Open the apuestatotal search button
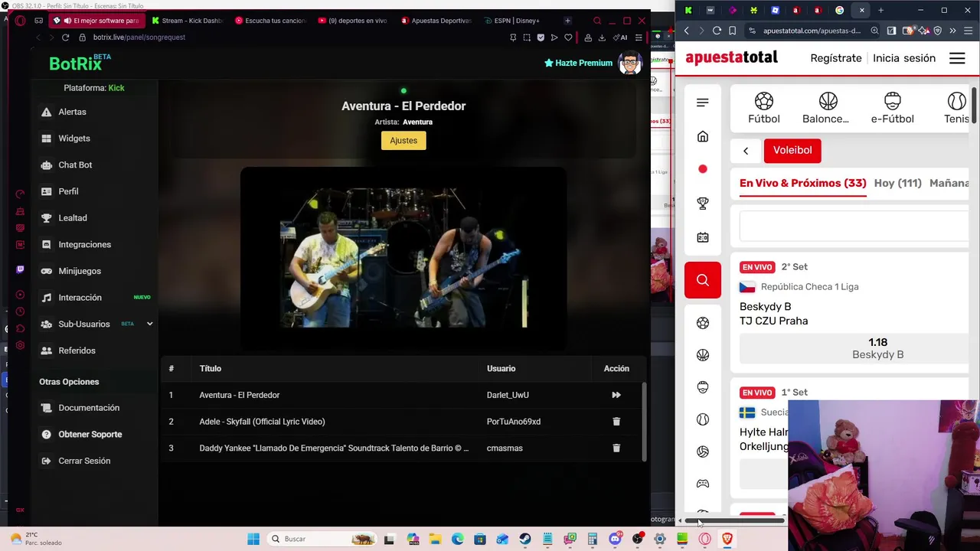 click(703, 280)
